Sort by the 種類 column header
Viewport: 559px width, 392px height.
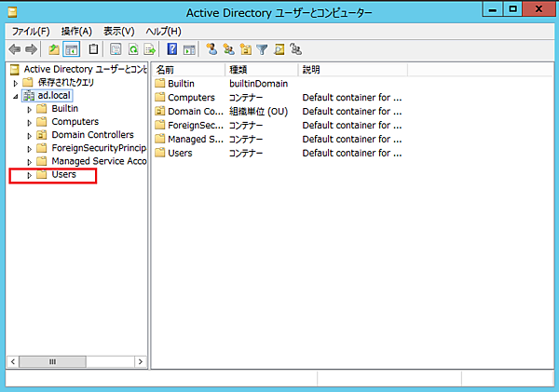(261, 70)
